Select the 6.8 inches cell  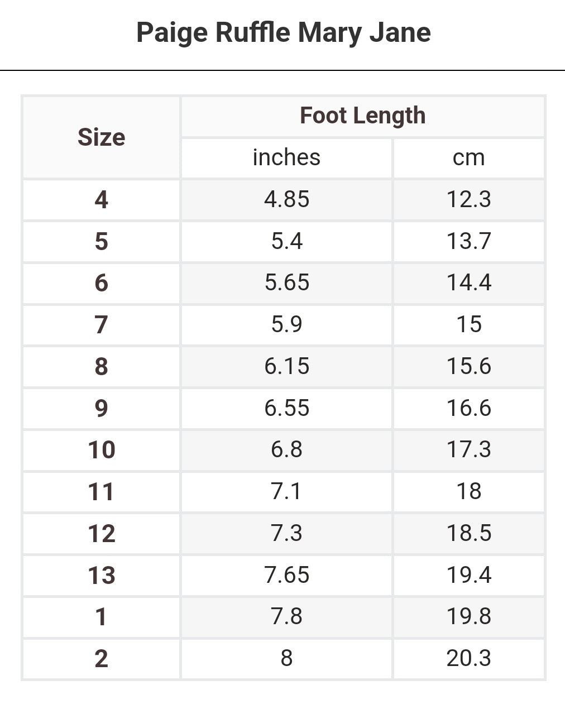(x=286, y=449)
